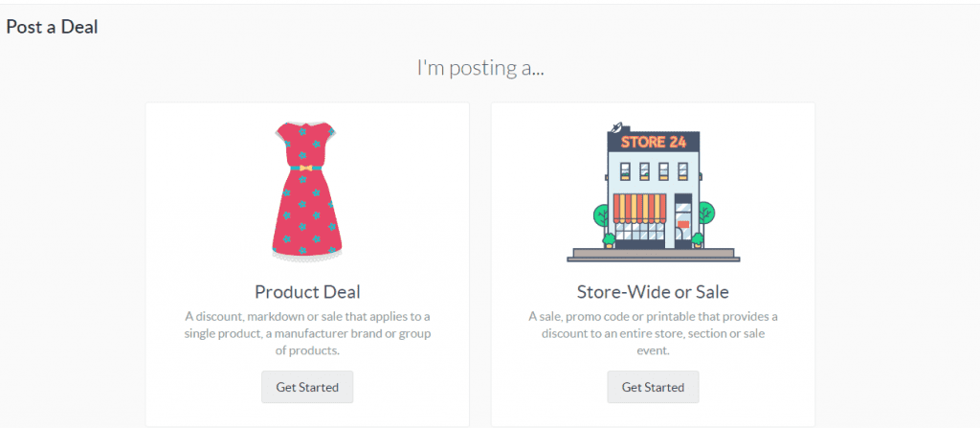Click the gray sidewalk base under the store
Viewport: 980px width, 428px height.
tap(653, 256)
